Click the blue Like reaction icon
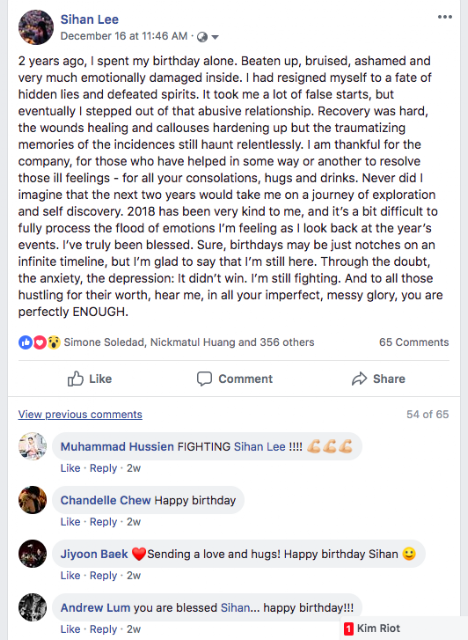 (x=25, y=342)
